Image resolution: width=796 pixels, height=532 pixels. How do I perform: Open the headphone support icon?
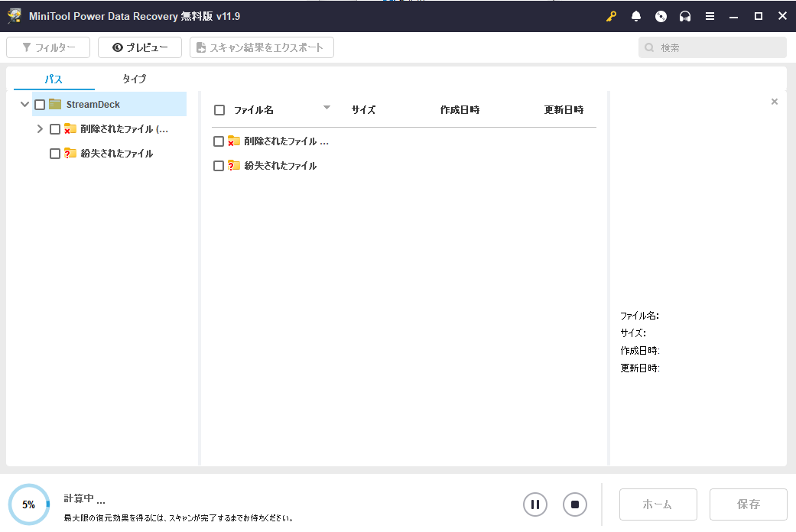[x=685, y=16]
